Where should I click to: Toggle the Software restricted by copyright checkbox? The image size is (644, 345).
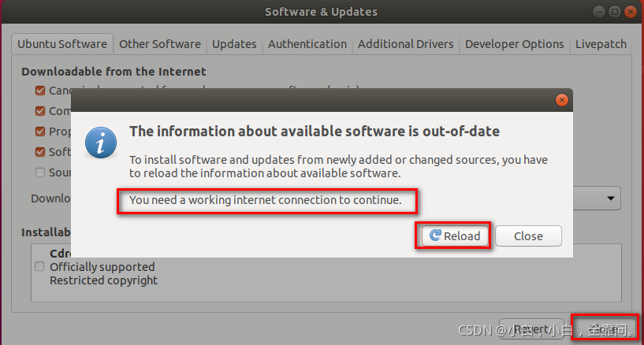click(x=40, y=152)
